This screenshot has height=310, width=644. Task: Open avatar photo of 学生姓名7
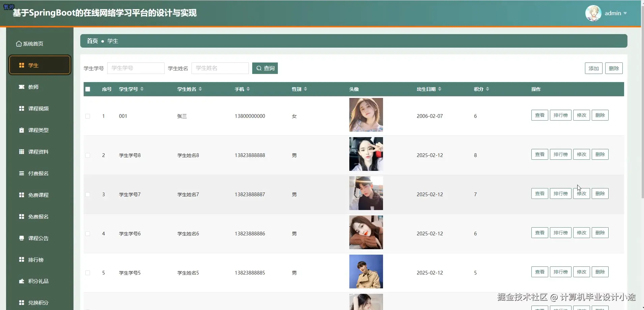tap(366, 193)
